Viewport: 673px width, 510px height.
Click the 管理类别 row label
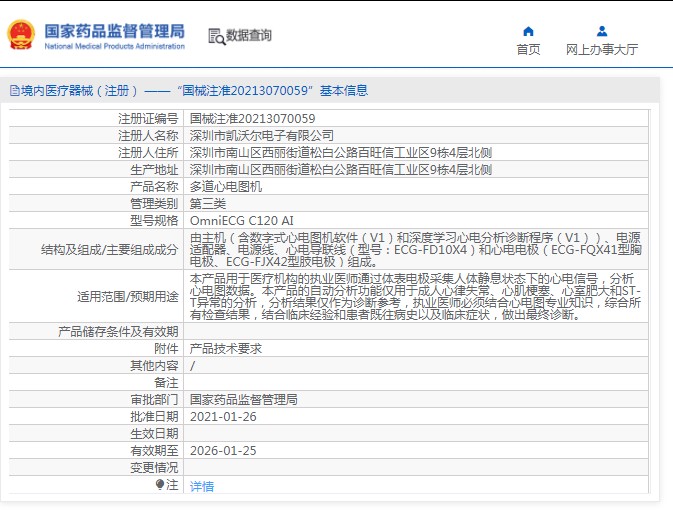point(154,203)
